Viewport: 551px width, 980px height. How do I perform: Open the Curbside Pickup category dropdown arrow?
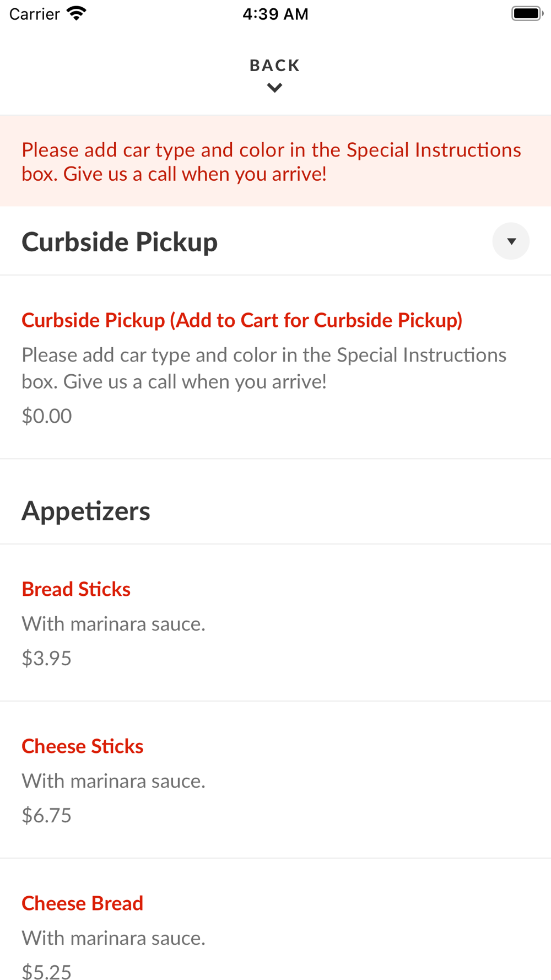pos(511,241)
